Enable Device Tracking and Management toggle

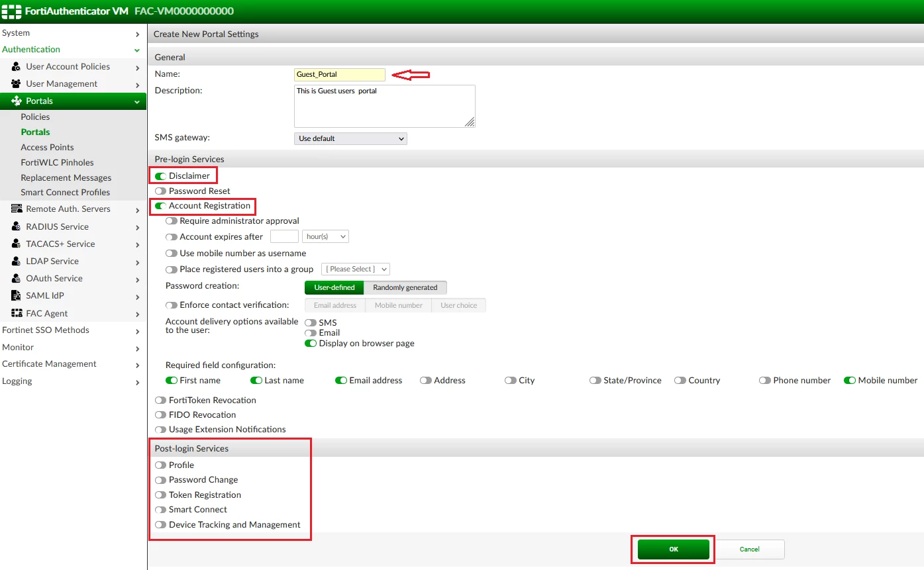[x=160, y=525]
